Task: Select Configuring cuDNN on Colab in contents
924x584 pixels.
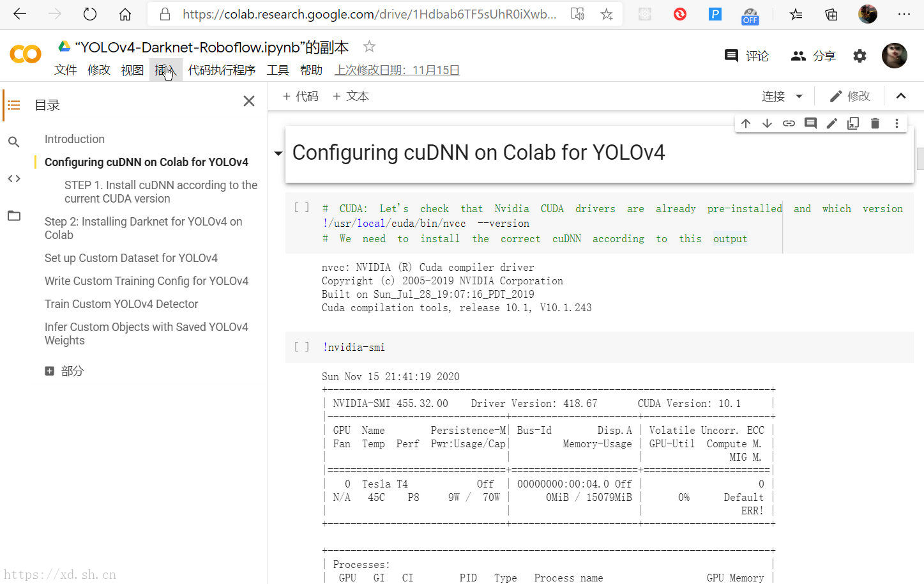Action: tap(146, 162)
